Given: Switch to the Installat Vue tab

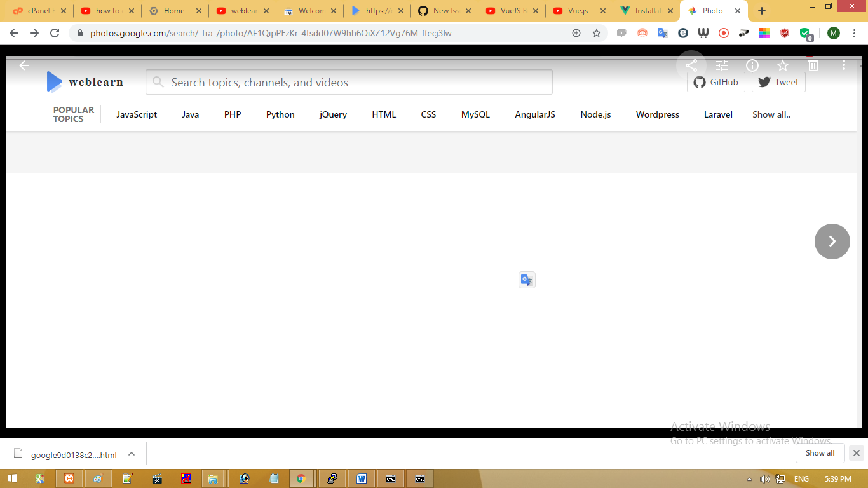Looking at the screenshot, I should coord(647,11).
